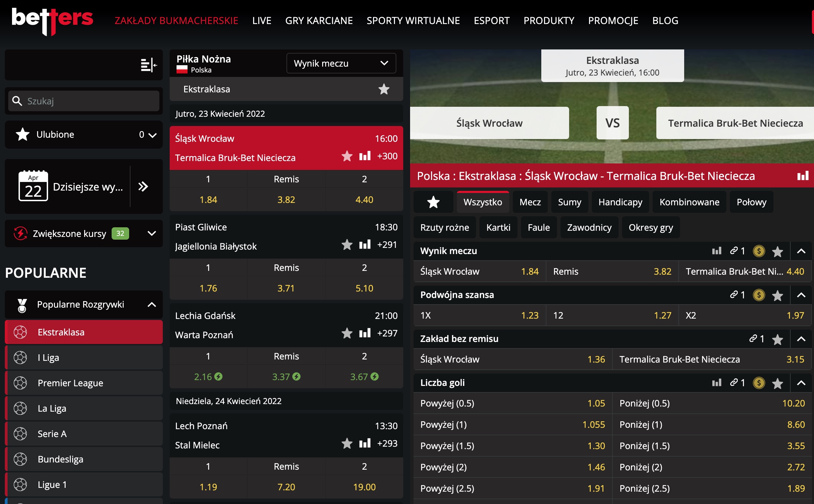The height and width of the screenshot is (504, 814).
Task: Click the cashout coin icon for Wynik meczu
Action: (759, 251)
